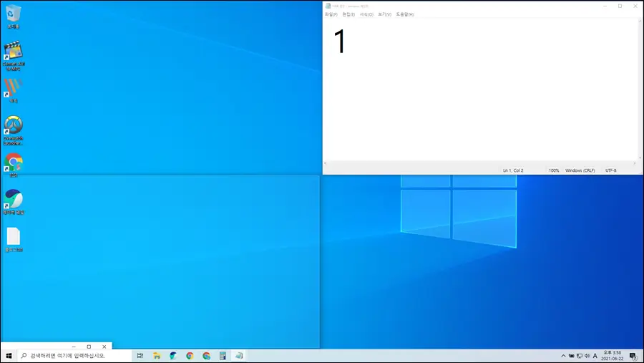Open the Naver Whale desktop shortcut

[13, 202]
